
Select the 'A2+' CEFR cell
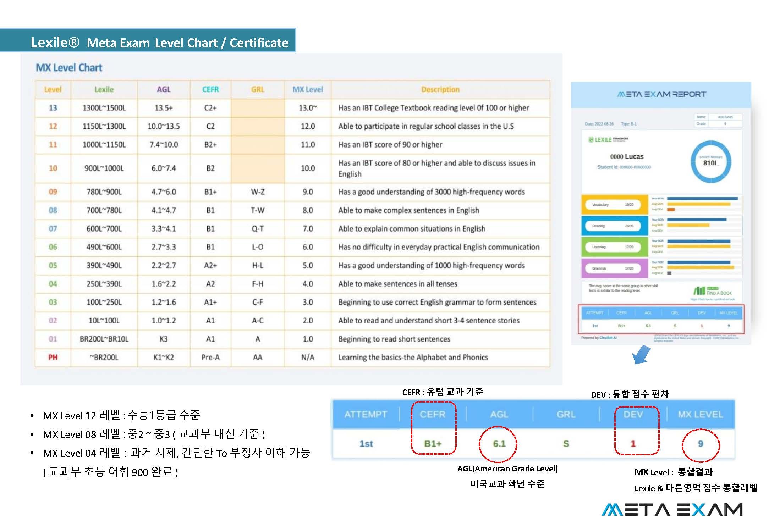click(210, 266)
